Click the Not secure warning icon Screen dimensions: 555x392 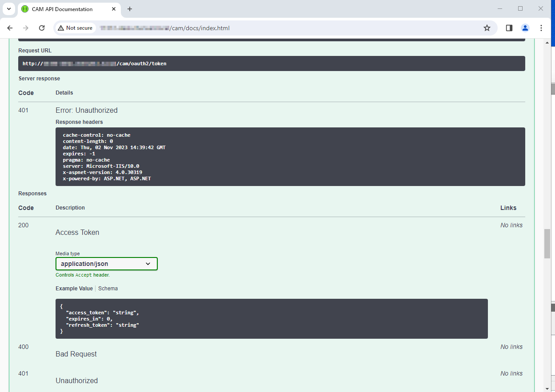pyautogui.click(x=61, y=28)
